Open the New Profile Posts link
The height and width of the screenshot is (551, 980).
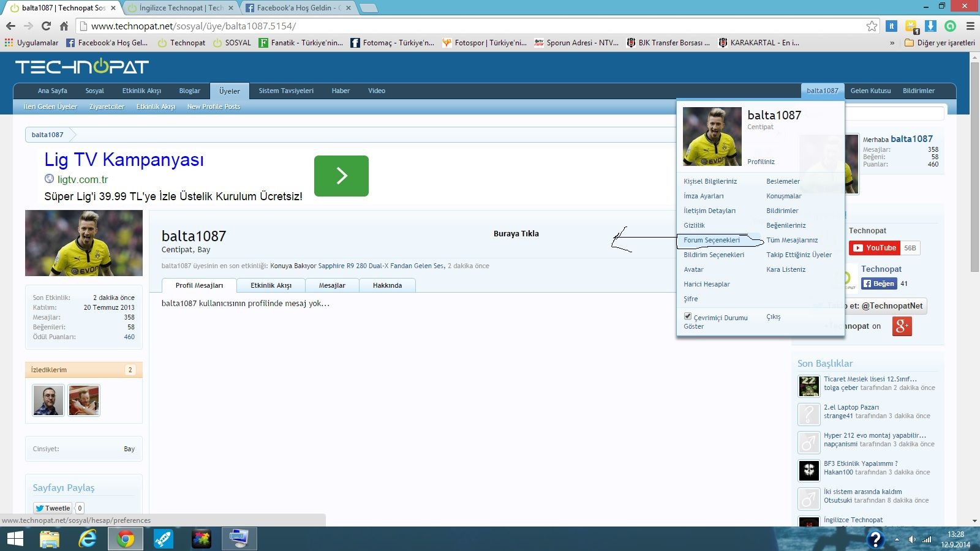tap(214, 107)
